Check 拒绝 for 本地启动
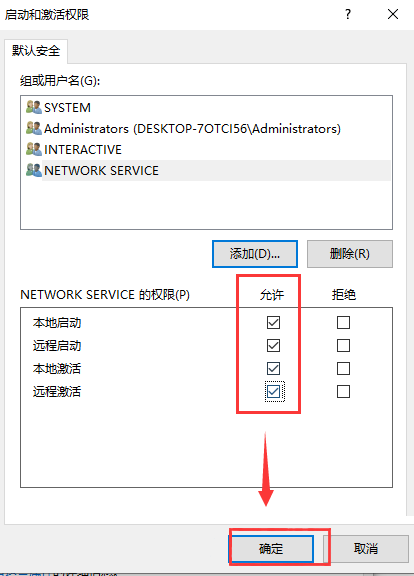 click(343, 323)
